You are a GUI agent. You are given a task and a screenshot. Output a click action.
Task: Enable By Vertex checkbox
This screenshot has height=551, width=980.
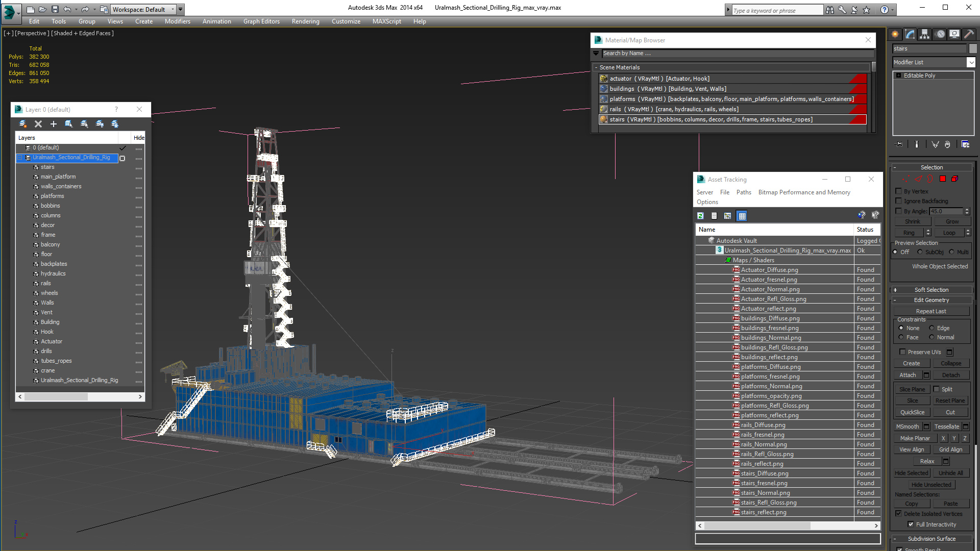[x=899, y=191]
